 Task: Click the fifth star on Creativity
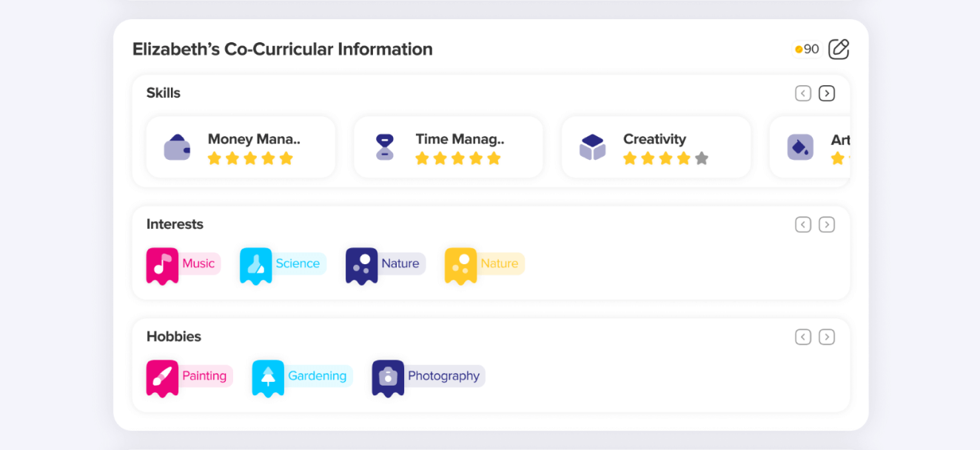(x=702, y=158)
